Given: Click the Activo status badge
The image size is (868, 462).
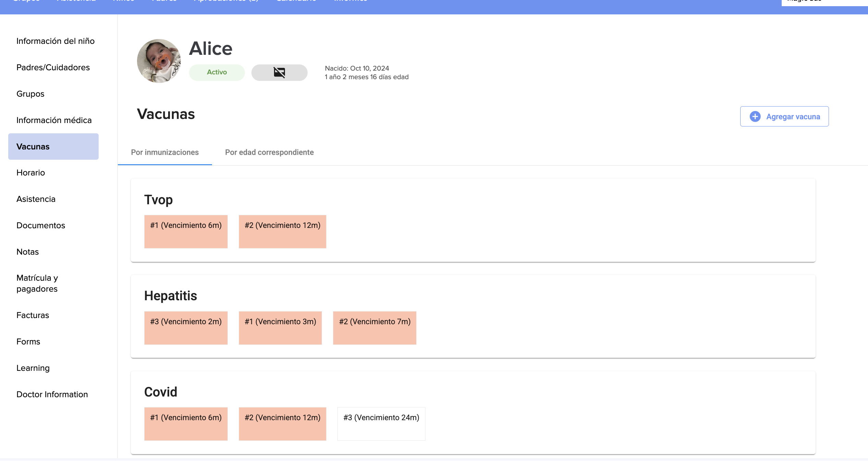Looking at the screenshot, I should pos(217,72).
